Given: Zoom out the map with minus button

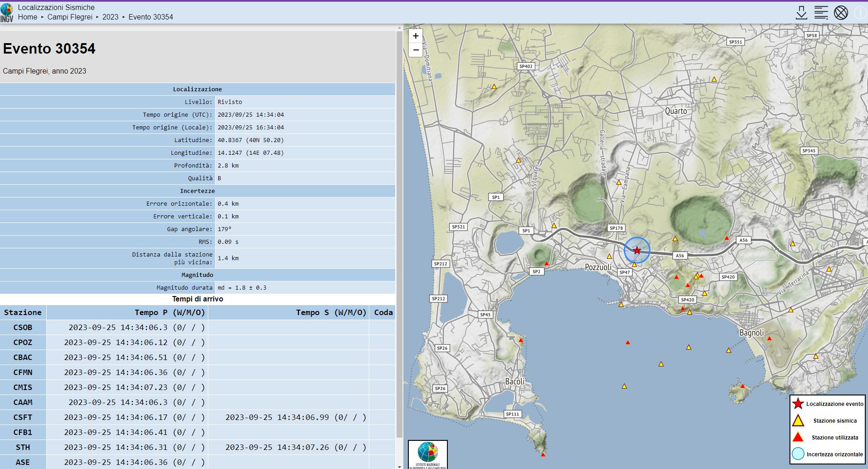Looking at the screenshot, I should [x=416, y=49].
